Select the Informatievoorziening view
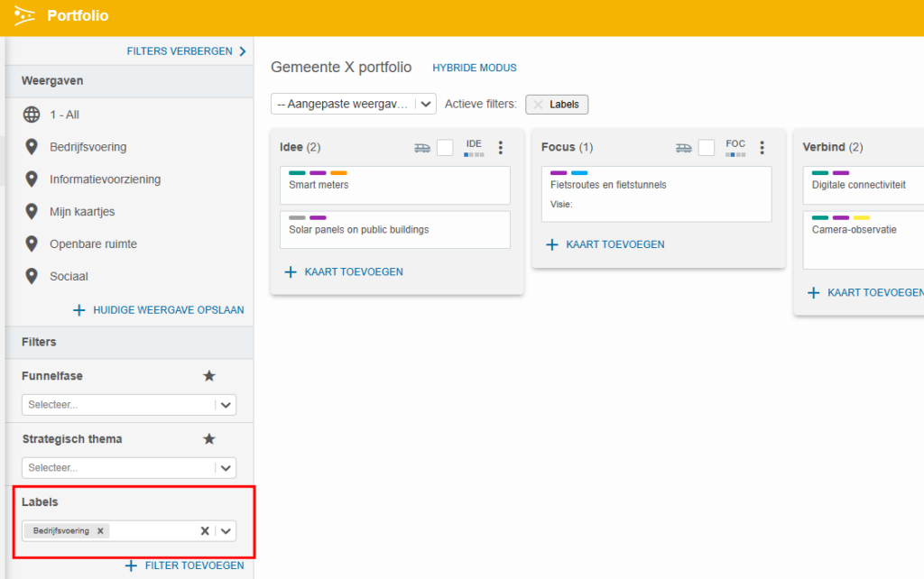Image resolution: width=924 pixels, height=579 pixels. click(105, 179)
